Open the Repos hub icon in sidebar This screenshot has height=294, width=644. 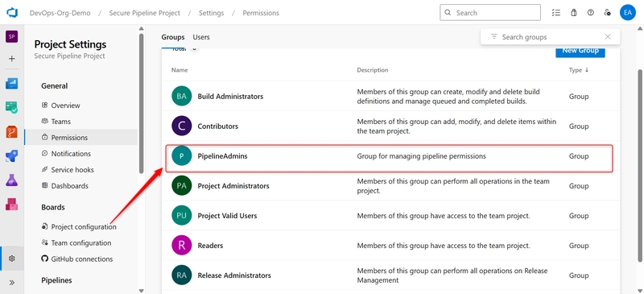11,132
